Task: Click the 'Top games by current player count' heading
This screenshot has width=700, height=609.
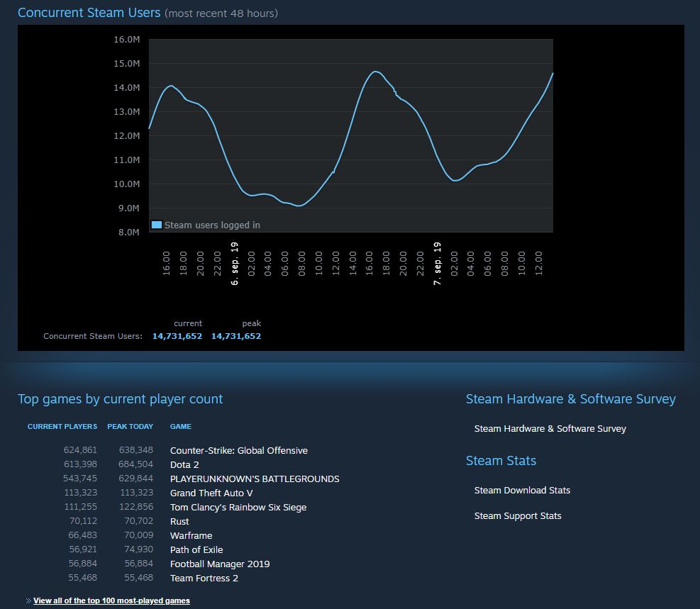Action: [120, 399]
